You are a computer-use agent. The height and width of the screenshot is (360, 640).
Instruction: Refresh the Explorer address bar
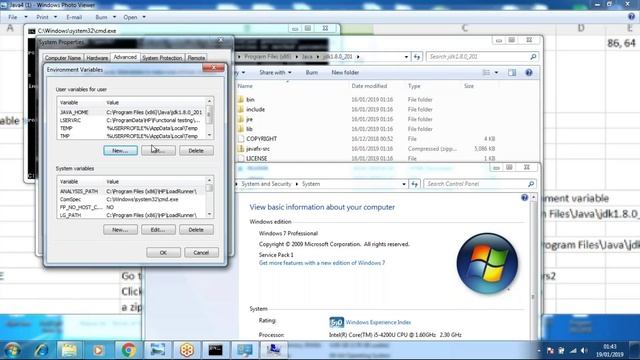pyautogui.click(x=417, y=57)
